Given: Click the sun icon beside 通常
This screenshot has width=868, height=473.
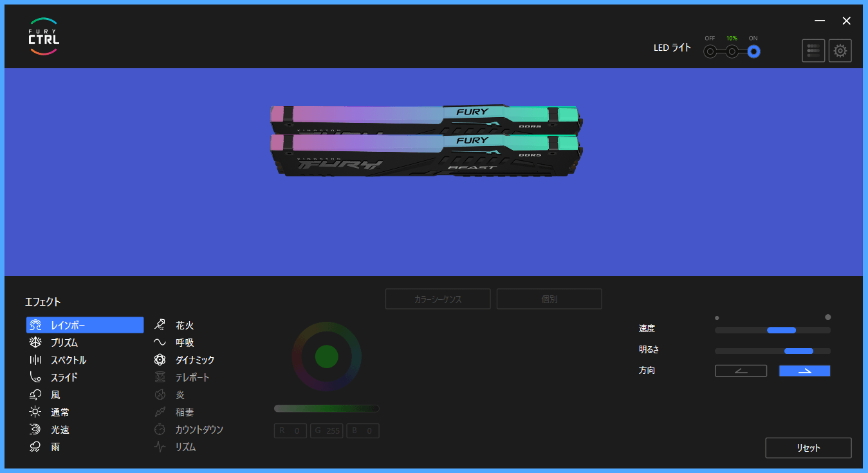Looking at the screenshot, I should click(36, 413).
